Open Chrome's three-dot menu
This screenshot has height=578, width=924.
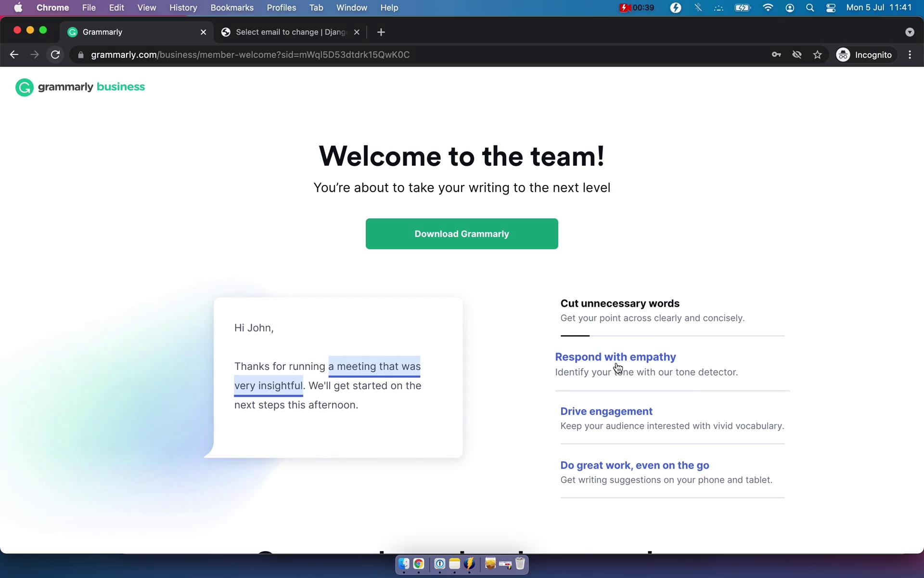[910, 55]
